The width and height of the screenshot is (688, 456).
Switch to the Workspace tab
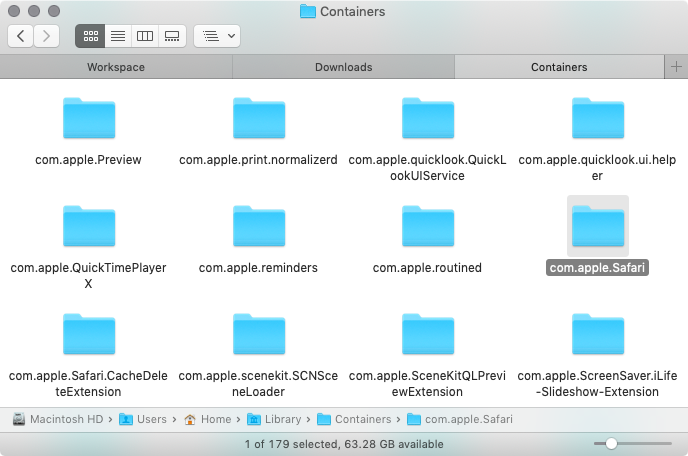tap(116, 67)
